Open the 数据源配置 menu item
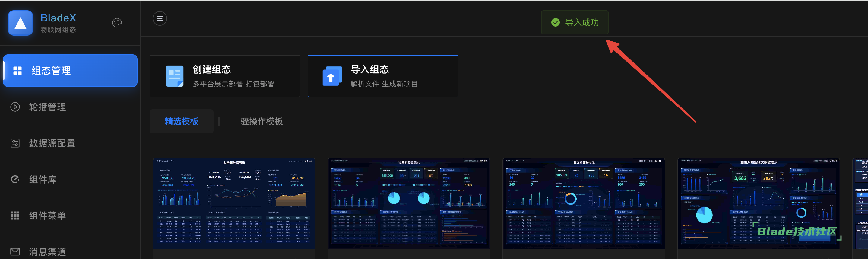 click(x=52, y=143)
